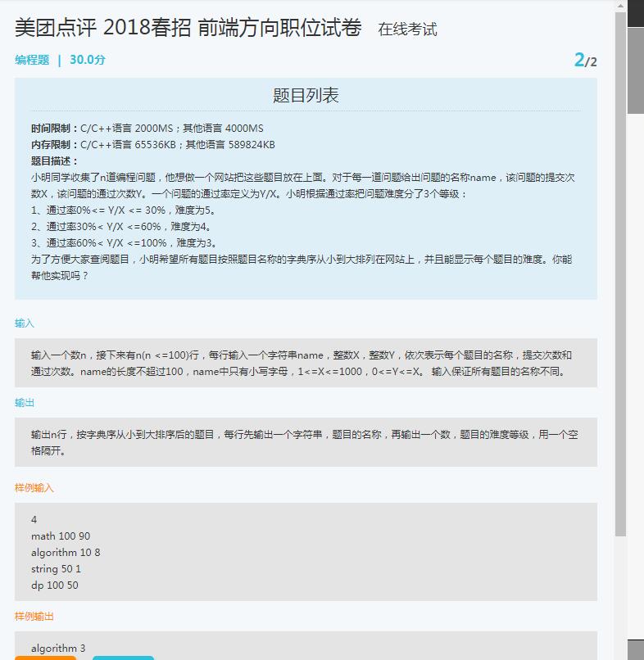Click the sample input line '4'
The width and height of the screenshot is (644, 660).
click(x=34, y=520)
